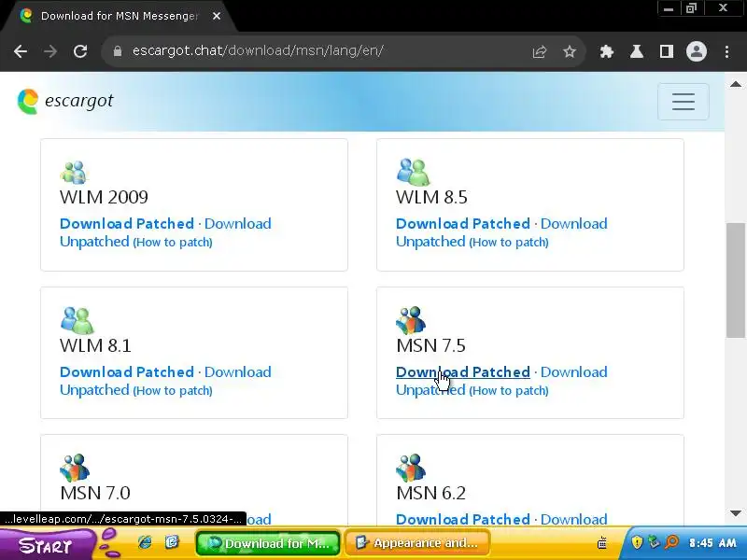Viewport: 747px width, 560px height.
Task: Click the MSN 7.5 heading
Action: pos(430,345)
